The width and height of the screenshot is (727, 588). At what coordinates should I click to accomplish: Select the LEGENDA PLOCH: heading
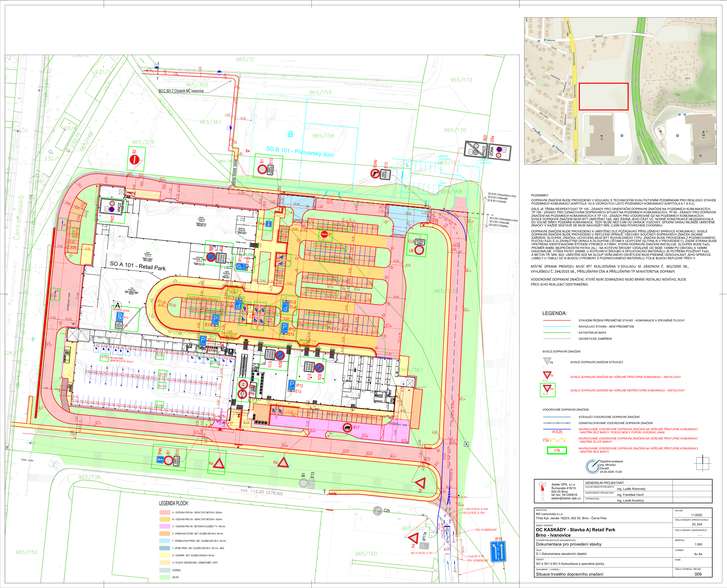coord(174,503)
